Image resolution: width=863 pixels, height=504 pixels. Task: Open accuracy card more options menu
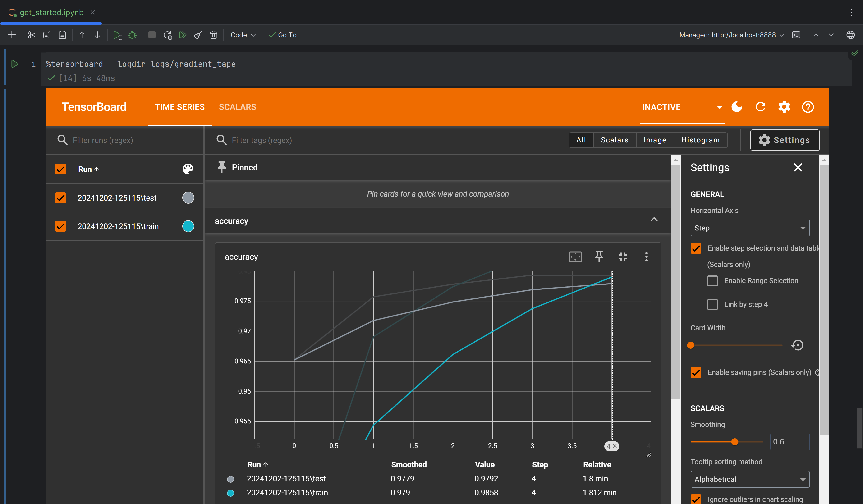646,257
